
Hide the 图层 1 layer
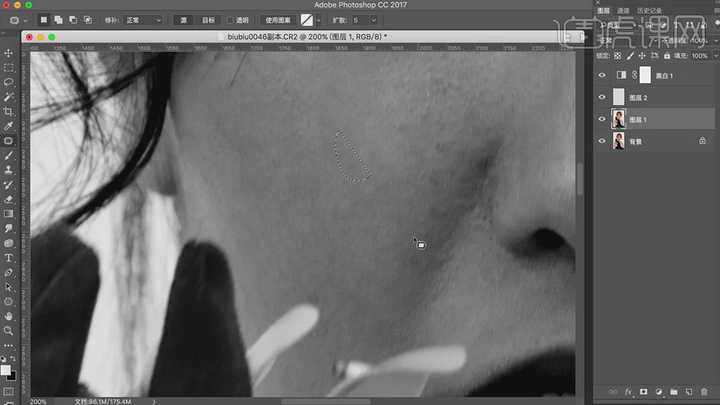point(602,119)
